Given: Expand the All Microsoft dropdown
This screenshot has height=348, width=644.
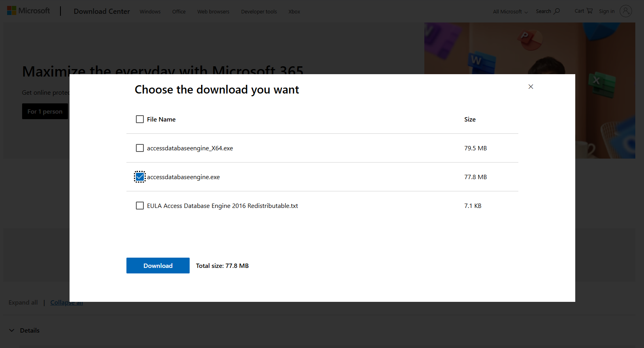Looking at the screenshot, I should (x=510, y=11).
